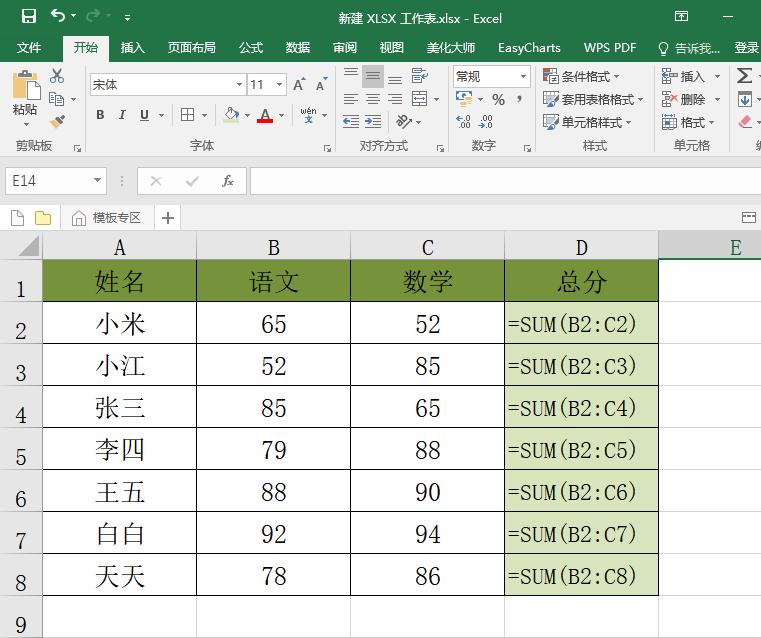This screenshot has width=761, height=638.
Task: Apply comma style format
Action: (x=519, y=99)
